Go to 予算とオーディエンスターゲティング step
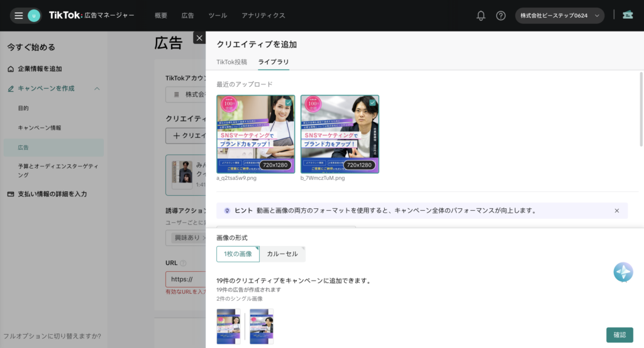Viewport: 644px width, 348px height. 58,171
